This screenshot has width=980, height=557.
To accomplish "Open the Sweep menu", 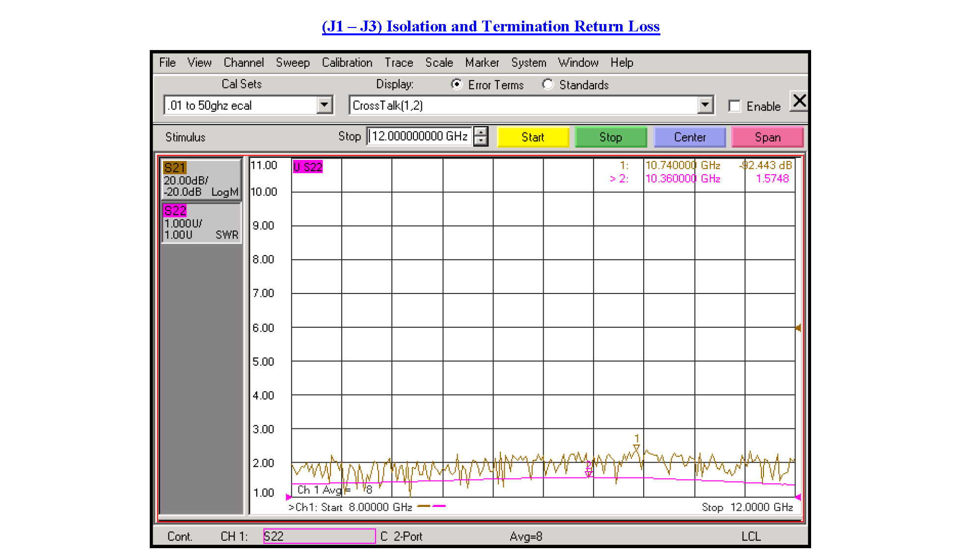I will click(293, 63).
